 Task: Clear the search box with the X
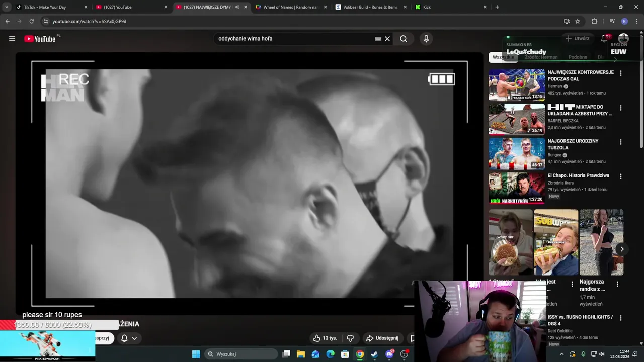(387, 39)
